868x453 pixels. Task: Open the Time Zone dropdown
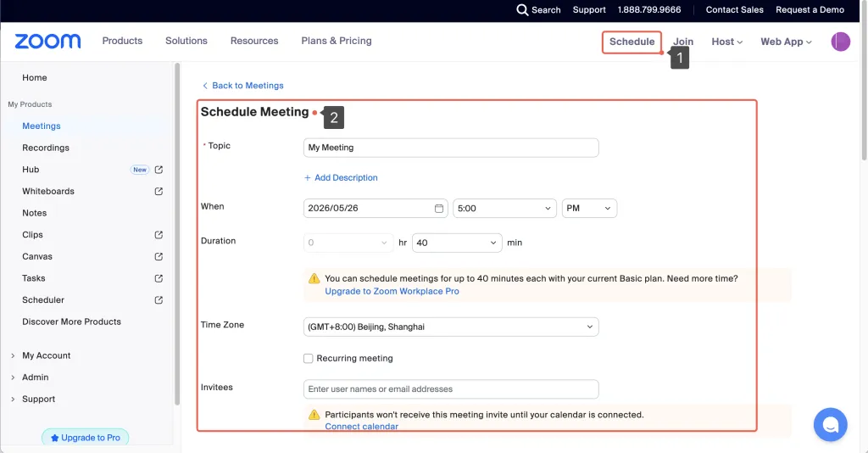click(451, 327)
